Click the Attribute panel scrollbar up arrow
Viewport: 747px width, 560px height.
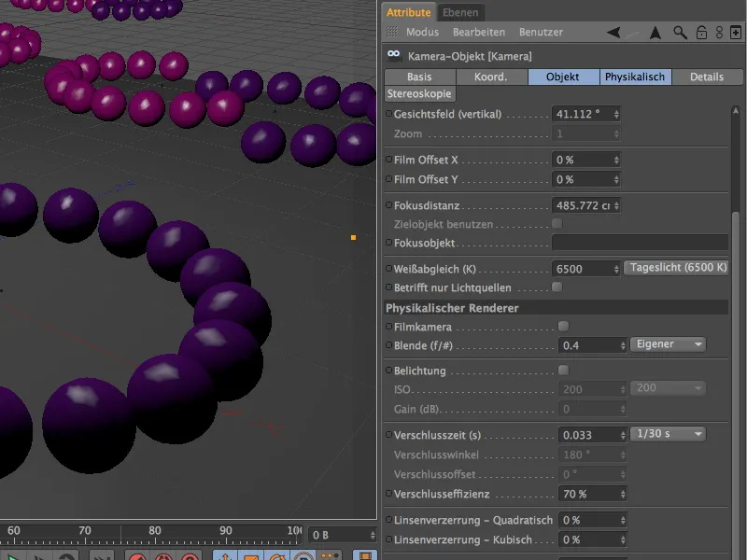click(x=736, y=110)
